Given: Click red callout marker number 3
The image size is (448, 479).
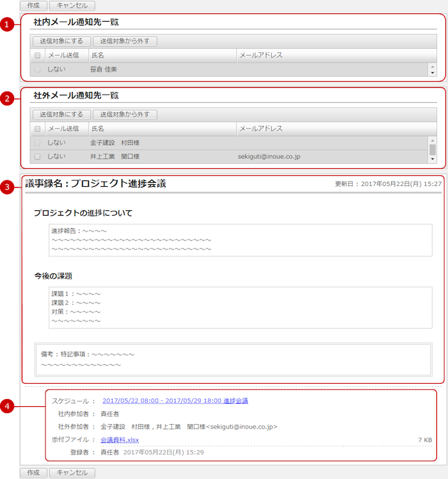Looking at the screenshot, I should [x=6, y=187].
